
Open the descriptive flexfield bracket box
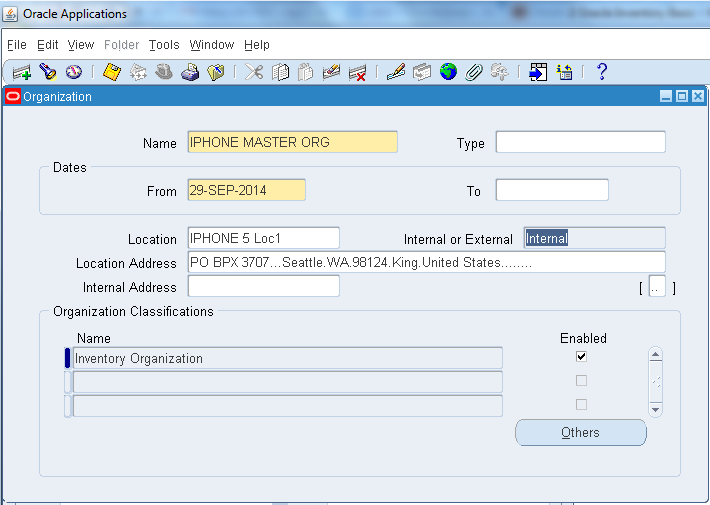click(657, 286)
